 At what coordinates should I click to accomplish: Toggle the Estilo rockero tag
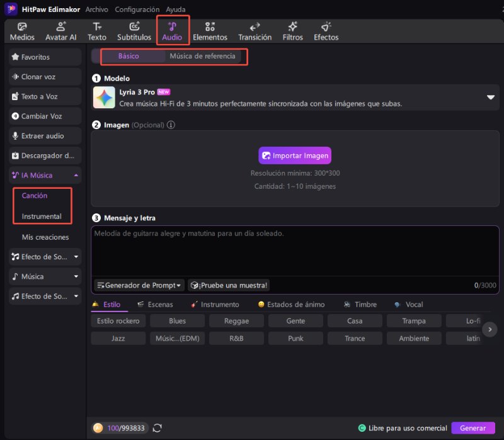(x=118, y=321)
